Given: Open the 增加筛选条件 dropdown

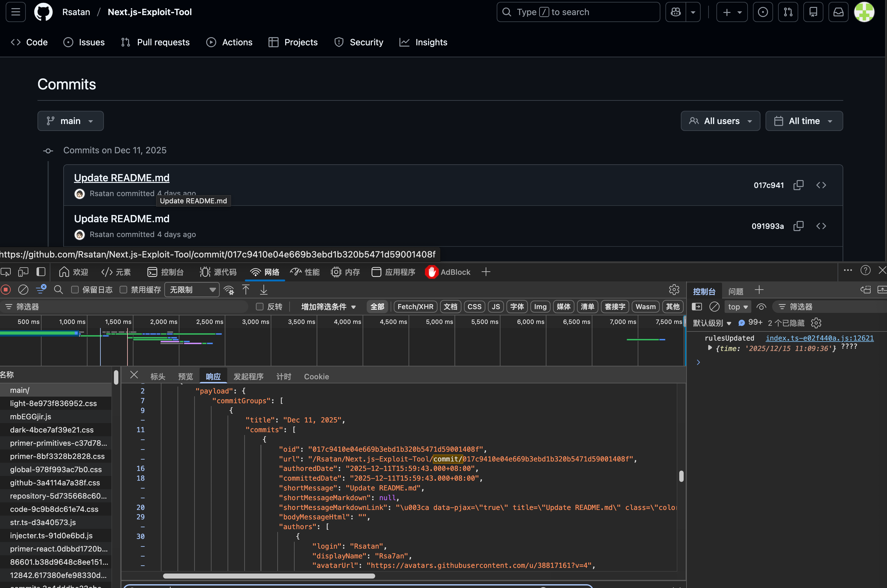Looking at the screenshot, I should (x=328, y=307).
